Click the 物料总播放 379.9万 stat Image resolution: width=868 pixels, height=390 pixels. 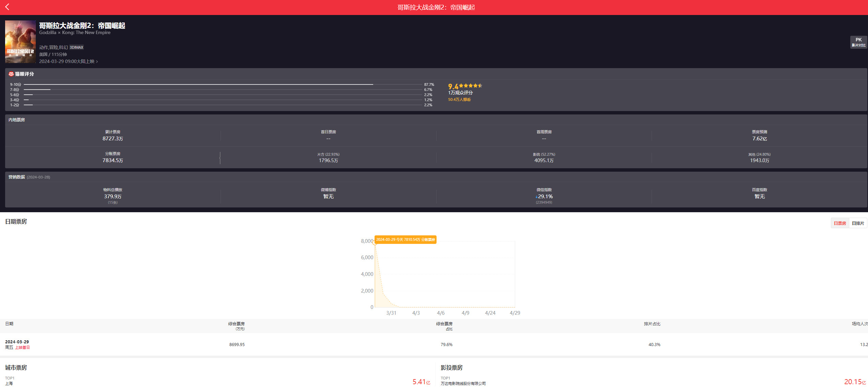point(112,197)
